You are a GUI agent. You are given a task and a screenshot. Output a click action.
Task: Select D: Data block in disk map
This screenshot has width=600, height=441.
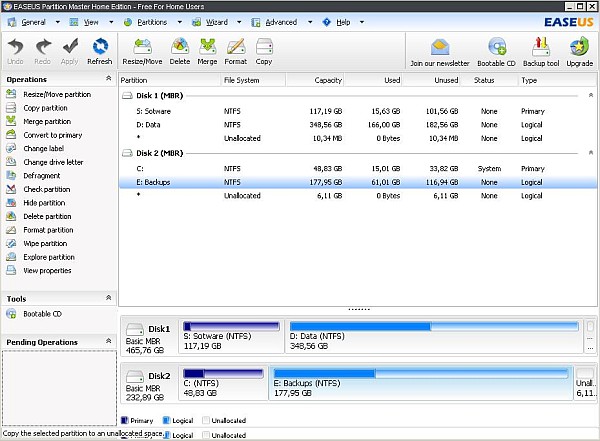434,336
